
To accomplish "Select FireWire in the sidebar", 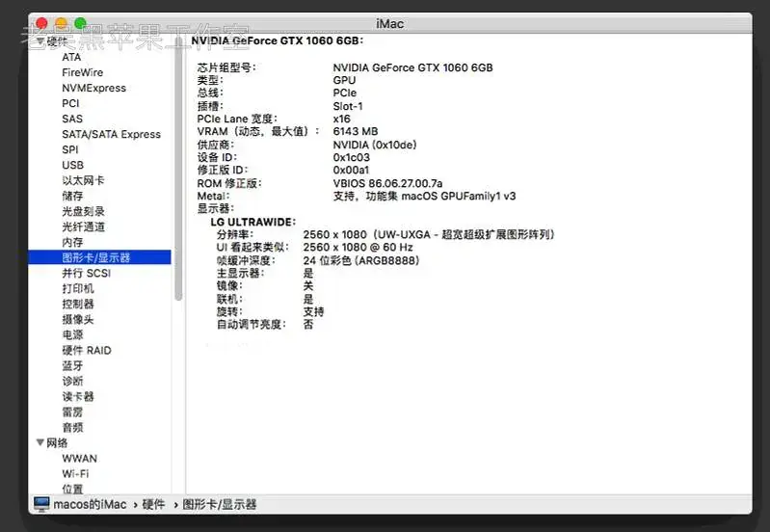I will point(83,72).
